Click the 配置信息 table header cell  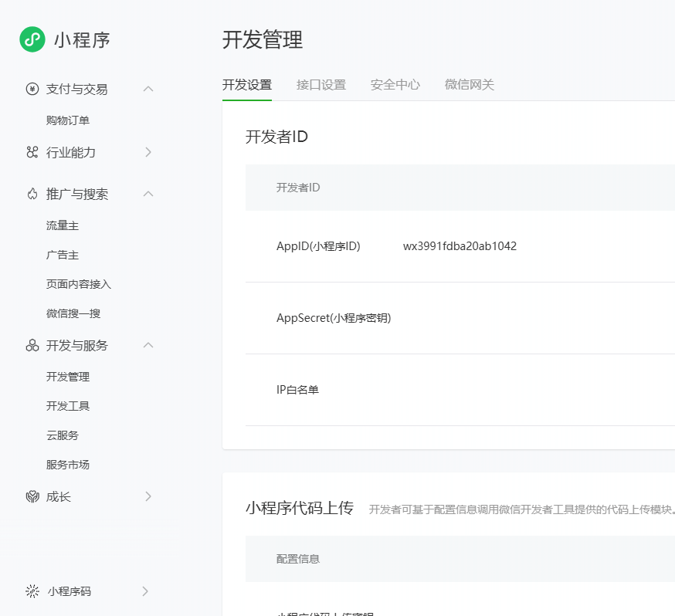click(298, 559)
